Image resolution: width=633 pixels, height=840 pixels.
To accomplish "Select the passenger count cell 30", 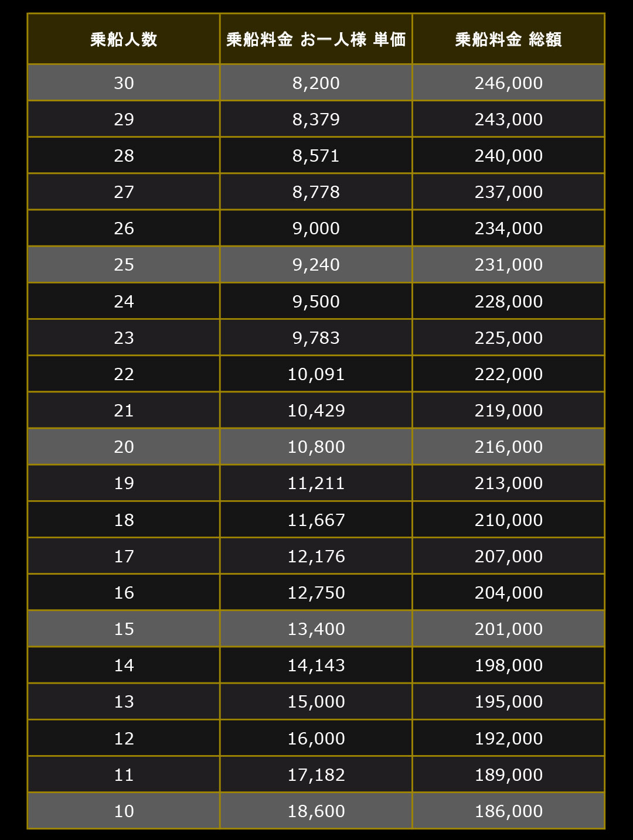I will click(124, 83).
